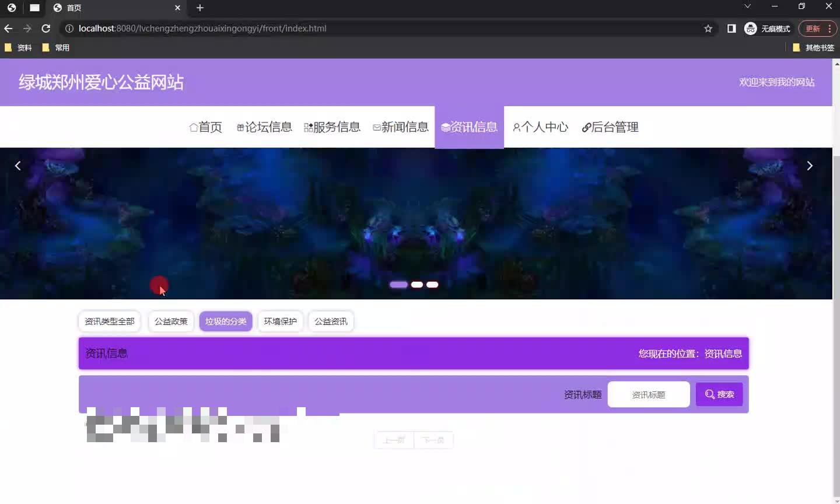Focus the 资讯标题 search input
840x504 pixels.
649,394
